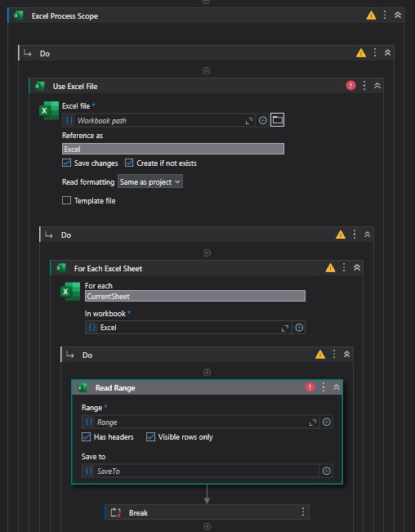Enable the Template file checkbox
The image size is (415, 532).
click(x=66, y=200)
